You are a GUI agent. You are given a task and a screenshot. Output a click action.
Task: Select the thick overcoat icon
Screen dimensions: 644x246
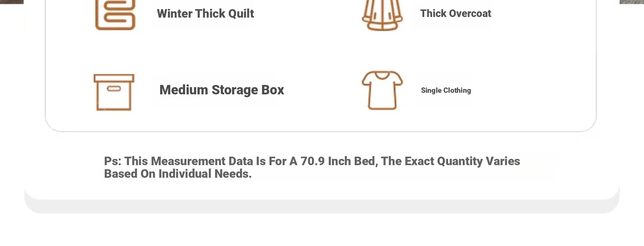[382, 15]
